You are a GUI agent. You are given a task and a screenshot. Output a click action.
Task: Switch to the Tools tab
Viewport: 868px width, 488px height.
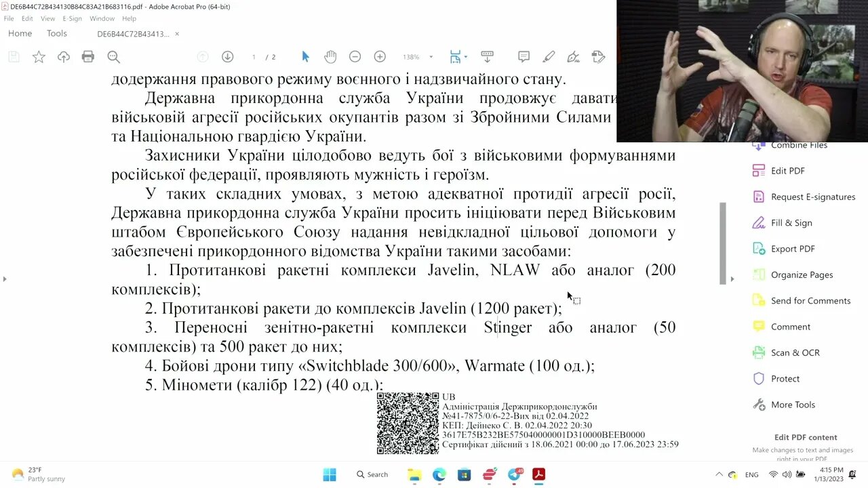coord(57,33)
